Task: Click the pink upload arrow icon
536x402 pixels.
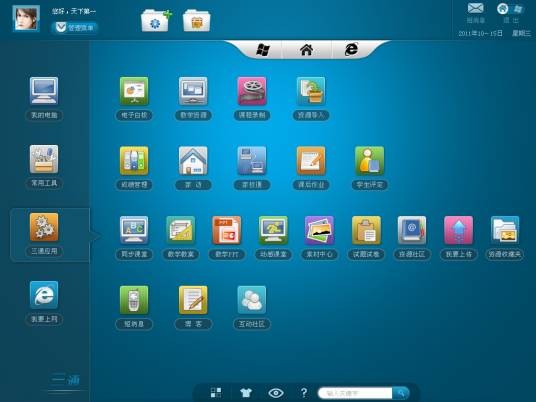Action: coord(458,230)
